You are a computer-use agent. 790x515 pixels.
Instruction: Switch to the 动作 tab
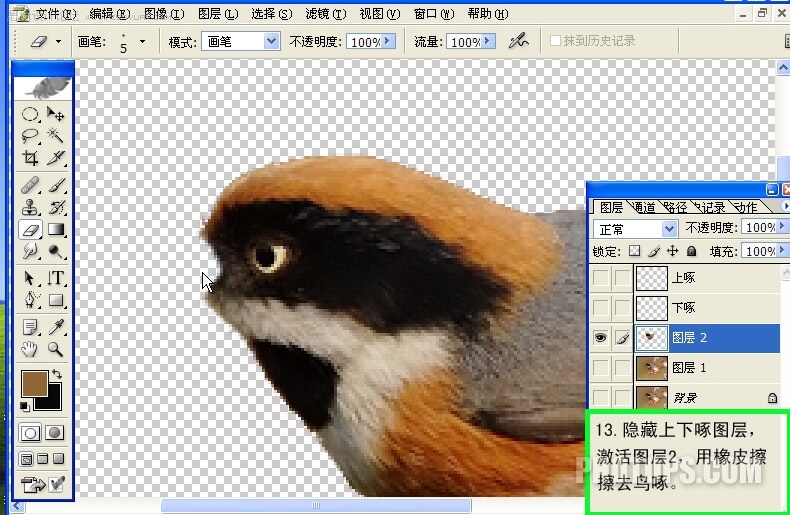(746, 207)
